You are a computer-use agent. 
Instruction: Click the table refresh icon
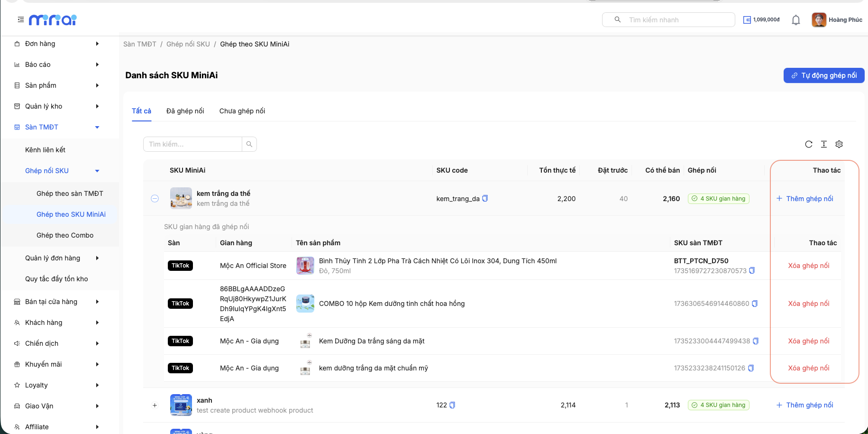[x=809, y=144]
